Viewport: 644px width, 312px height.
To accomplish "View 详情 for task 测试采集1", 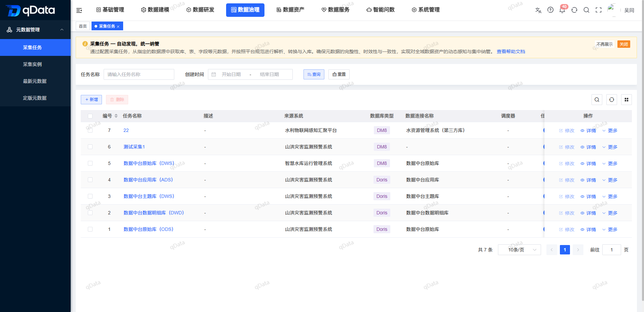I will pyautogui.click(x=588, y=147).
